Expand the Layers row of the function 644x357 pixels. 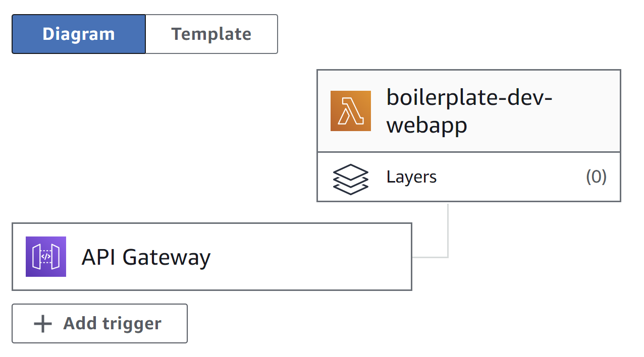(468, 177)
